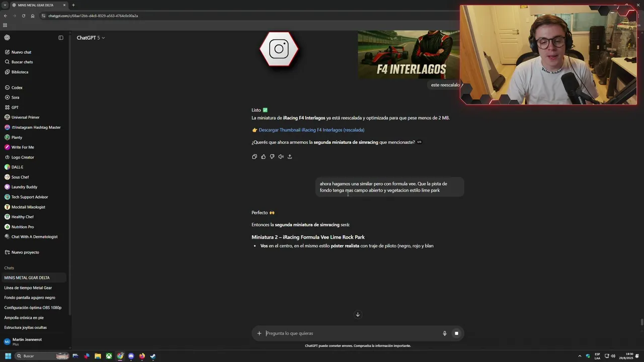Screen dimensions: 644x362
Task: Stop generating with the stop button
Action: pyautogui.click(x=456, y=333)
